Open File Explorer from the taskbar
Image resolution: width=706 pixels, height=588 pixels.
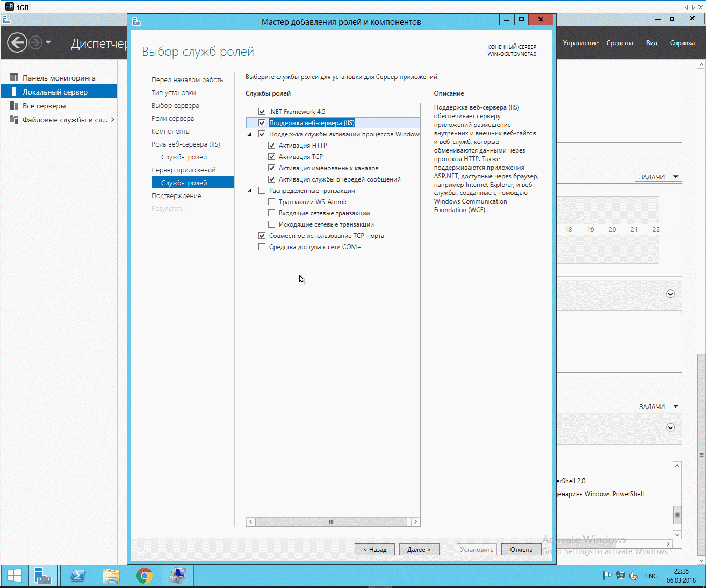[x=111, y=576]
